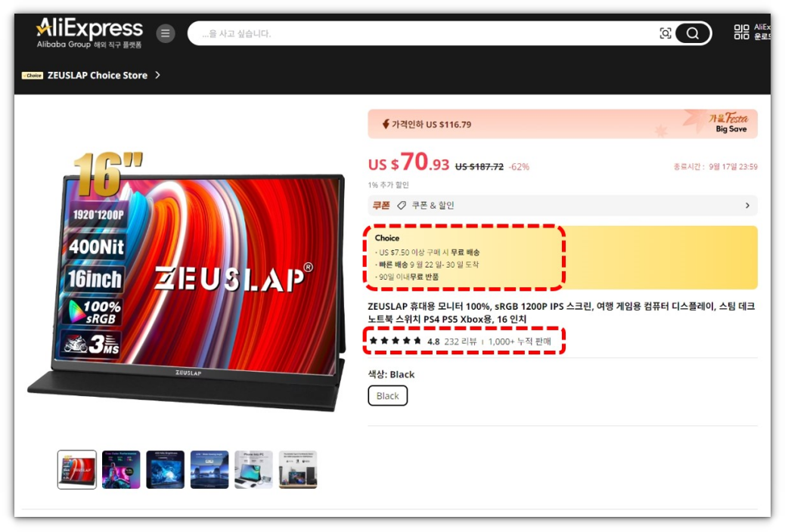Click the US $70.93 price
This screenshot has height=532, width=785.
click(408, 162)
